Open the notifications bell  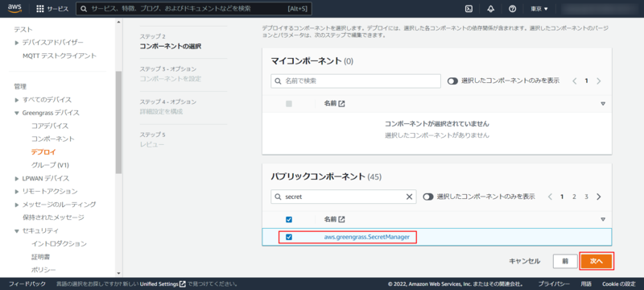(490, 9)
